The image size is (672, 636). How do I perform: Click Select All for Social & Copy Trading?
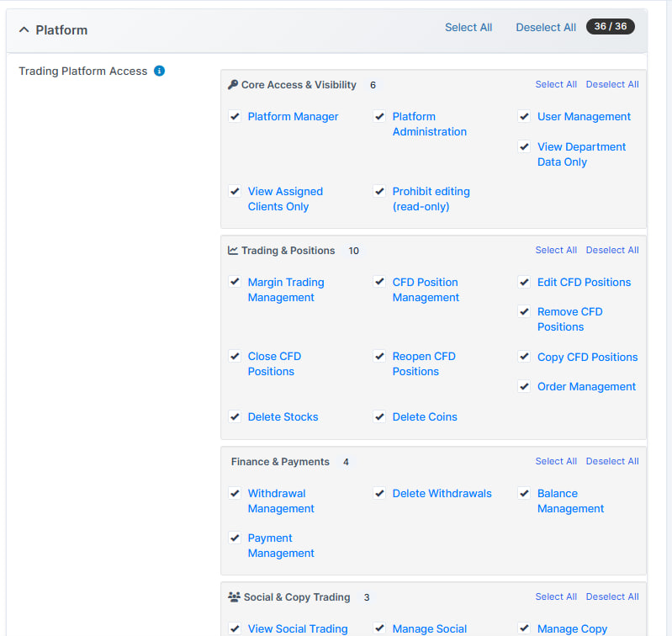click(x=556, y=597)
